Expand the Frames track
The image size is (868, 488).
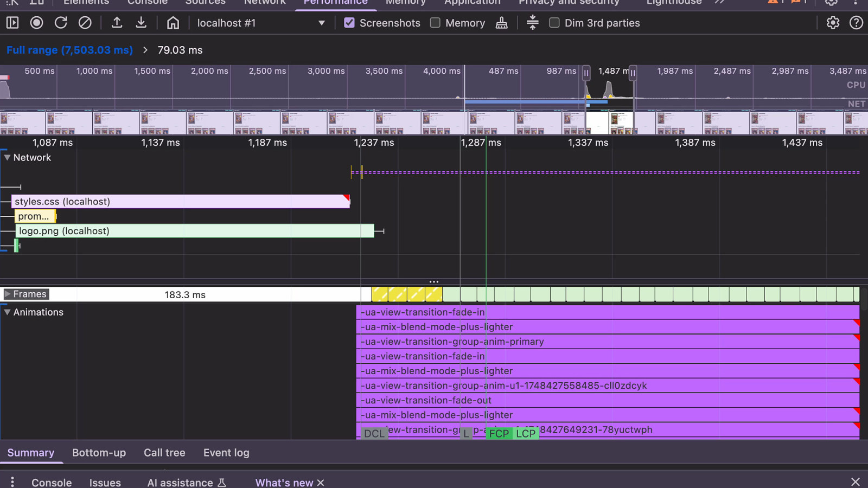7,294
